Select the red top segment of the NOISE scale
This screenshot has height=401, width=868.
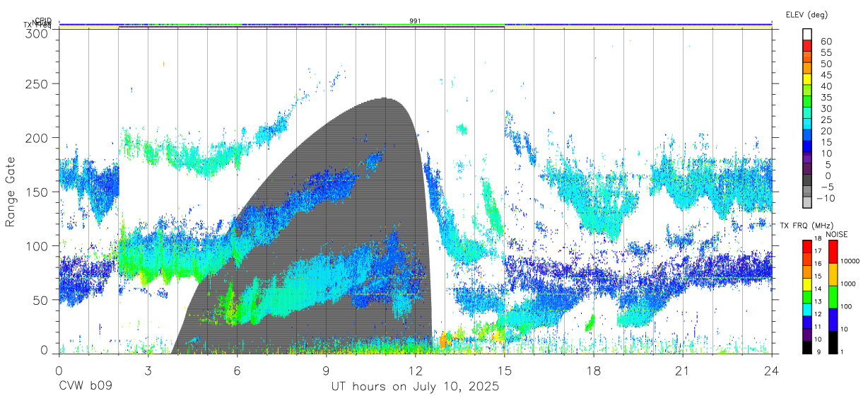click(x=833, y=252)
